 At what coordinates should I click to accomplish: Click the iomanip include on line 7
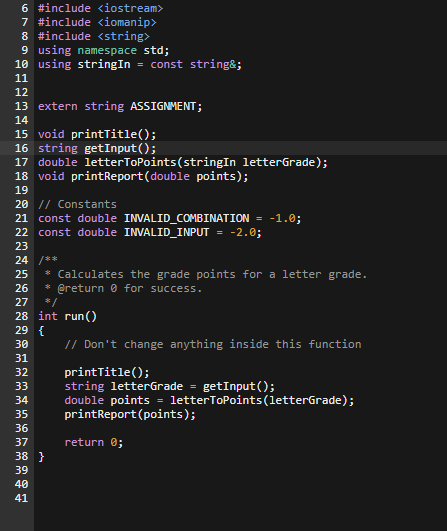point(97,22)
